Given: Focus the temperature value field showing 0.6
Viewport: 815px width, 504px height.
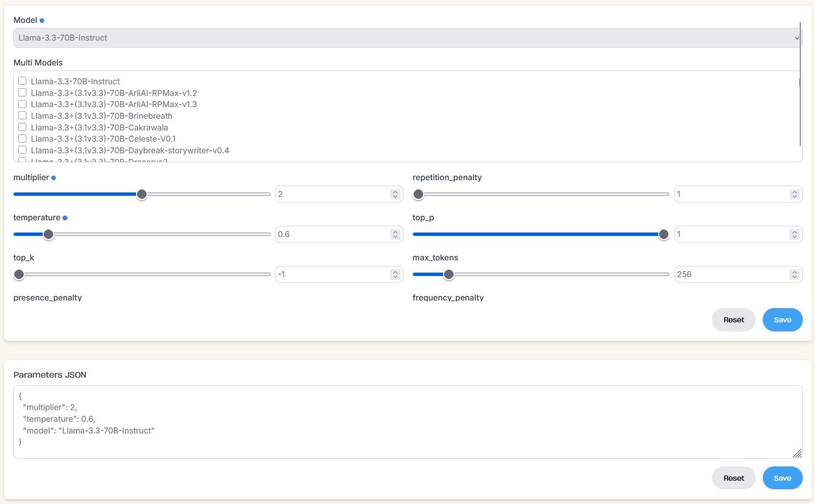Looking at the screenshot, I should tap(339, 234).
